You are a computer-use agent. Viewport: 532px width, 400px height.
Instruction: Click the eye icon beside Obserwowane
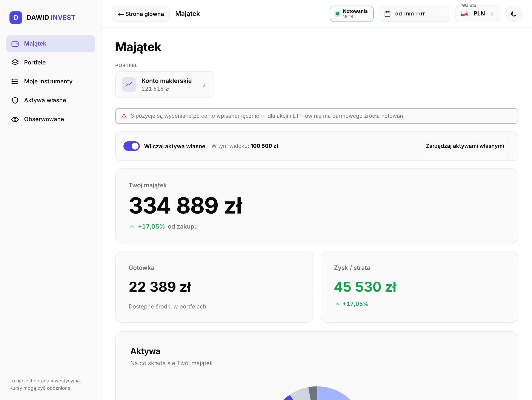coord(15,119)
